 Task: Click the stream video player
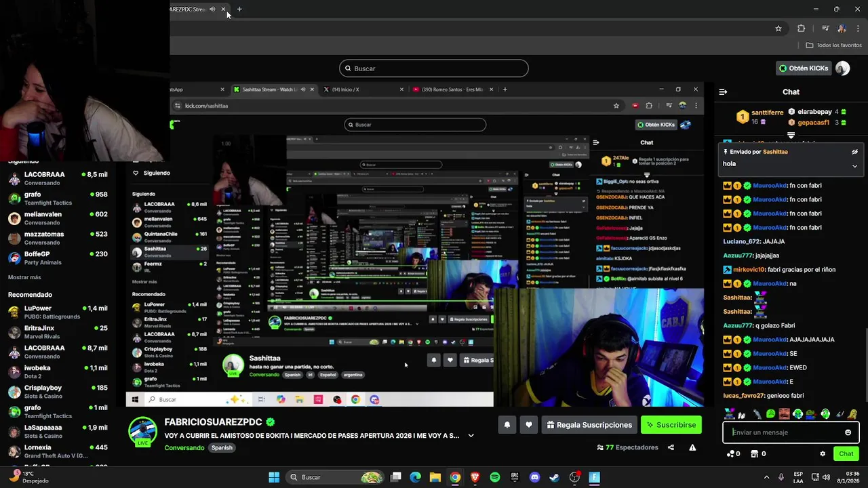point(414,244)
